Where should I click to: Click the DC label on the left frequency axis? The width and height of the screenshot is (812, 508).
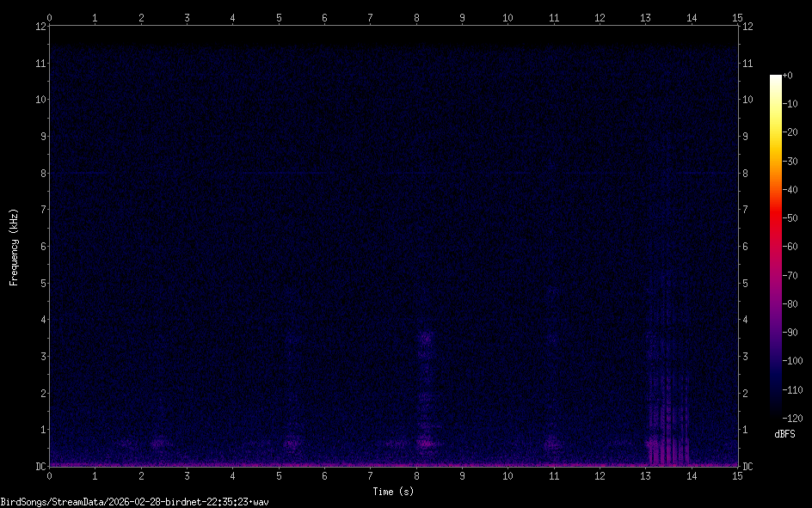[39, 467]
